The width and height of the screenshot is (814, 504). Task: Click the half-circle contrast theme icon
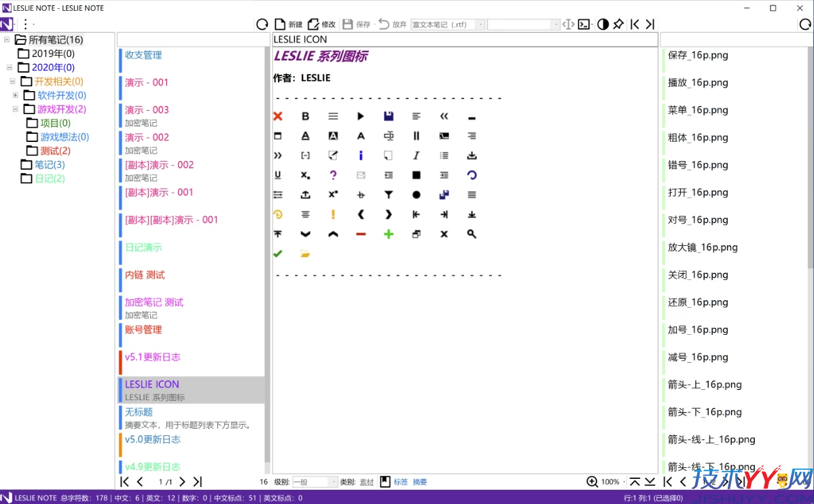[603, 24]
